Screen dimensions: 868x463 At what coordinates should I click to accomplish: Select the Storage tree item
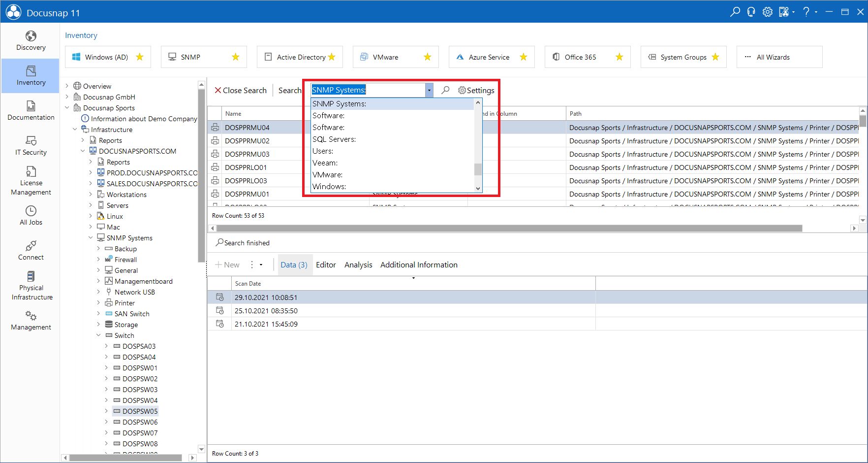[x=126, y=325]
